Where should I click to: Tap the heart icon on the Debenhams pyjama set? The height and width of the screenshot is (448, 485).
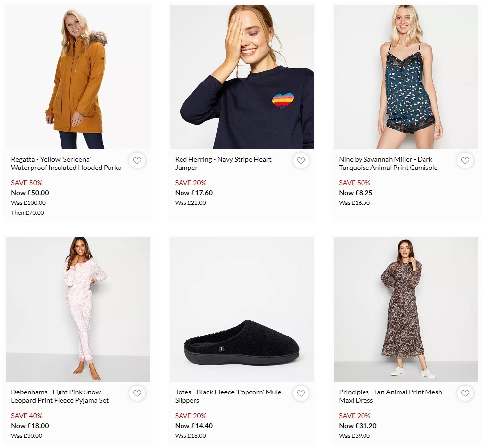click(x=137, y=393)
